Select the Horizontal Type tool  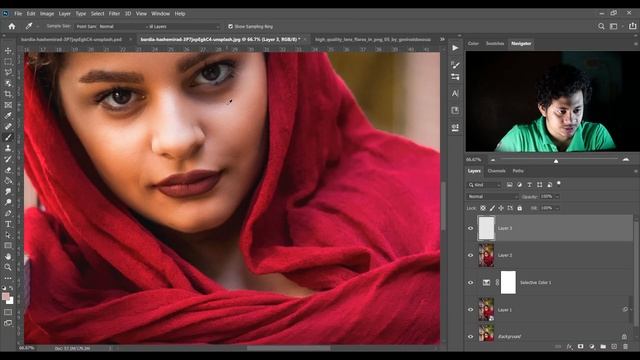tap(8, 224)
